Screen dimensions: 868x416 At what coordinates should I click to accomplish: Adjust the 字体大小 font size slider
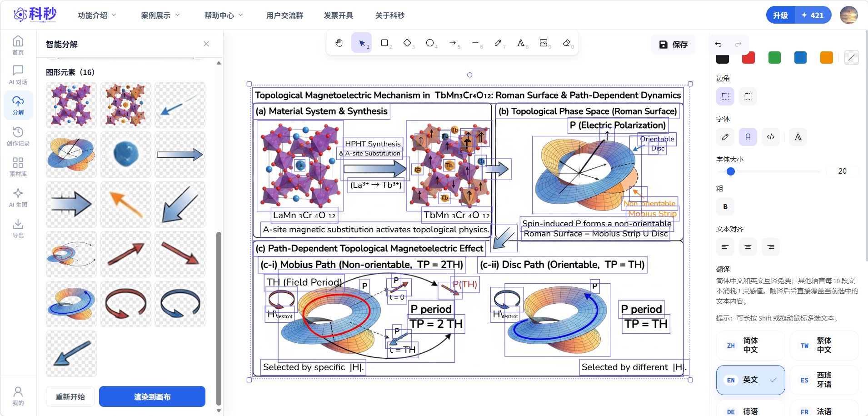pos(768,171)
